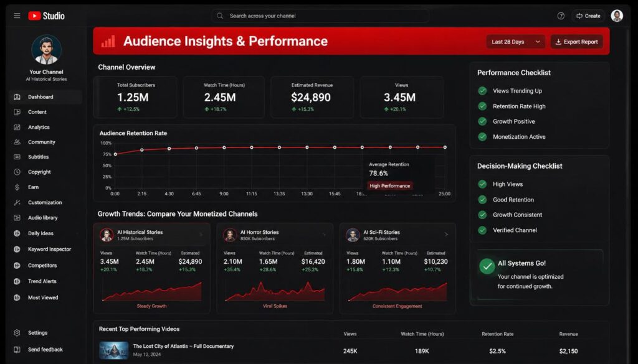Click the Subtitles sidebar icon

click(x=17, y=157)
